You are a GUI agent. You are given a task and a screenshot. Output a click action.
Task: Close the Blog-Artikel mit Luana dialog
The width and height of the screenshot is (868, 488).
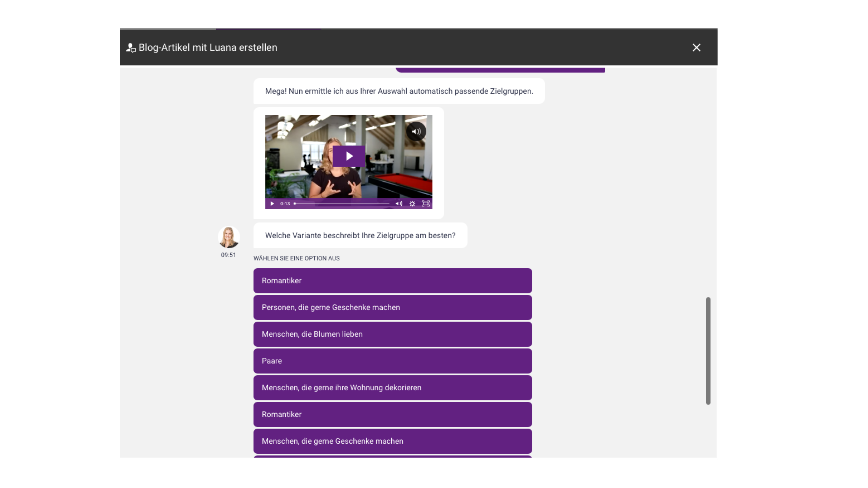click(x=696, y=47)
